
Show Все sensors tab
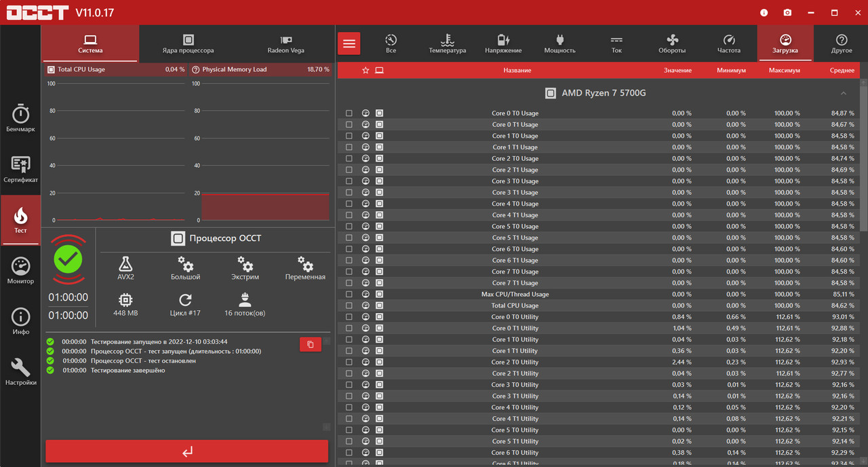pos(391,43)
